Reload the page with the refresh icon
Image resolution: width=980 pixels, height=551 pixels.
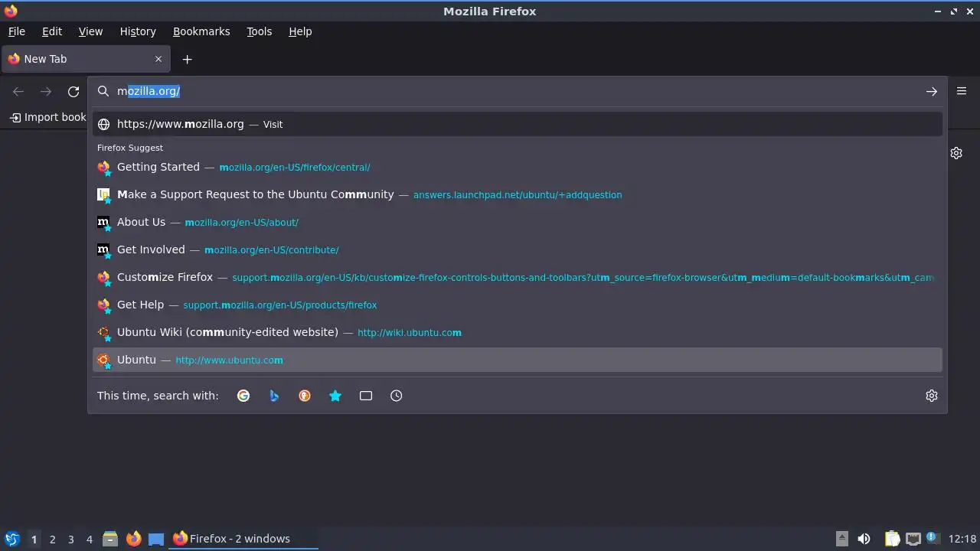coord(73,91)
